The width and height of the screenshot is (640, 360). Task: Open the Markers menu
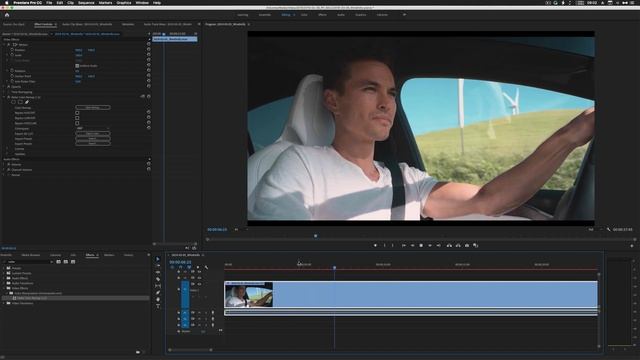coord(105,2)
